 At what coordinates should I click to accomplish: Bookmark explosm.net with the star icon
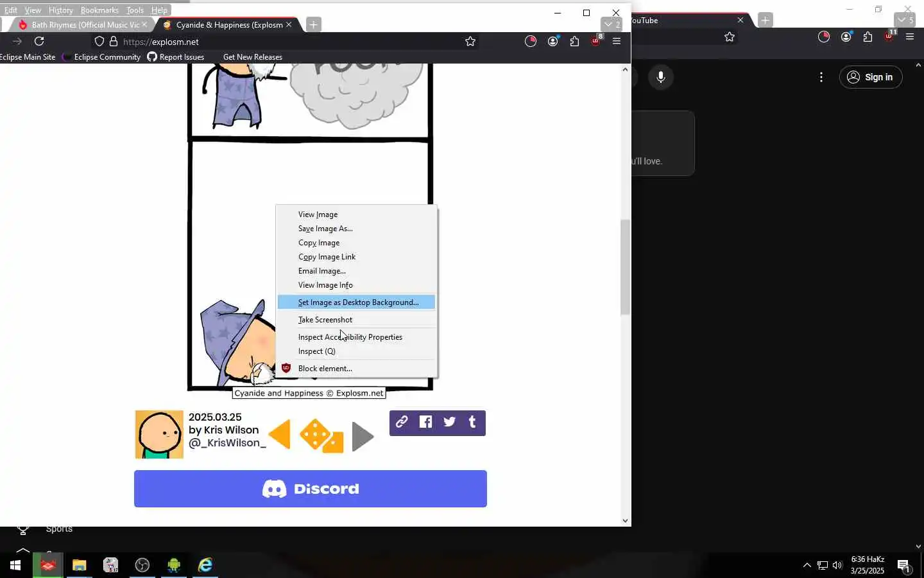pos(470,41)
